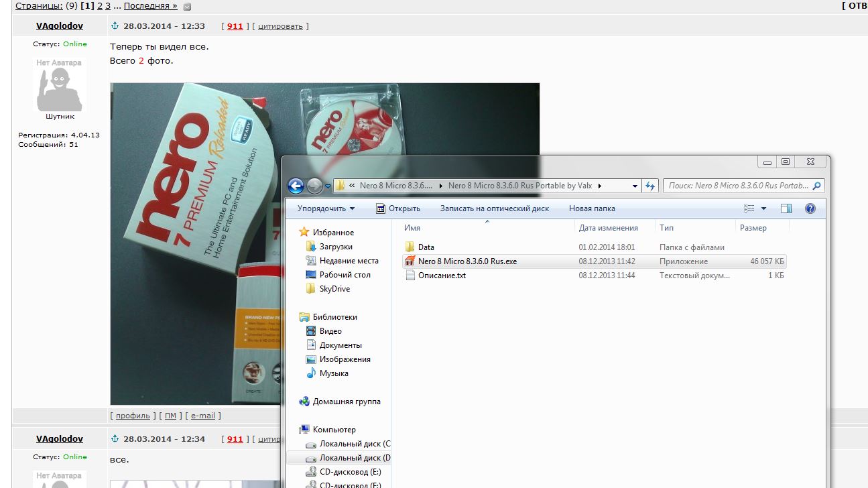Image resolution: width=868 pixels, height=488 pixels.
Task: Open the Музыка library
Action: (x=327, y=373)
